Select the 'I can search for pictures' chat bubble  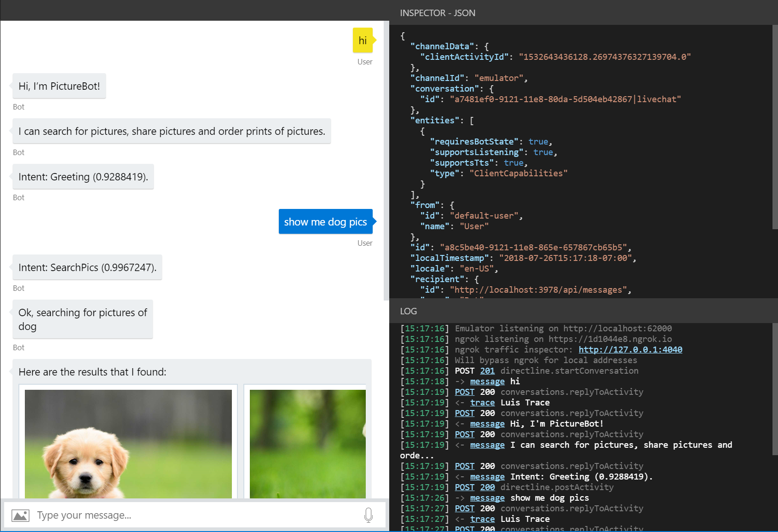[x=172, y=131]
